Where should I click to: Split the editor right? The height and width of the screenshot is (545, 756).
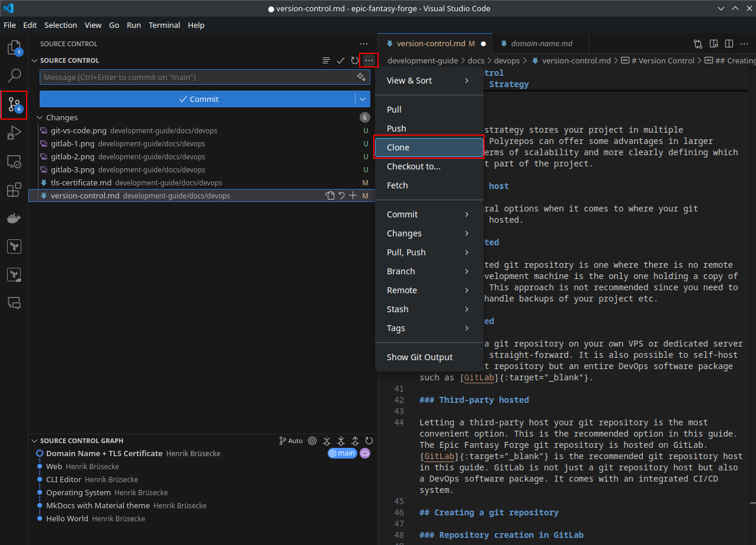[x=729, y=43]
